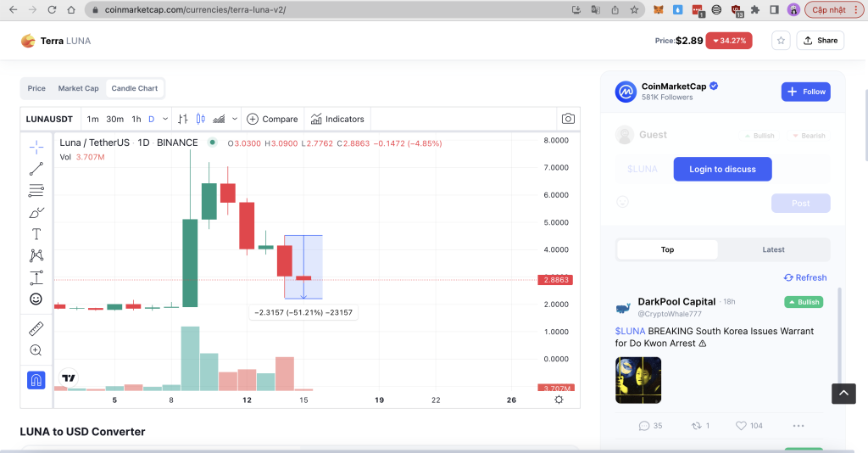
Task: Open the Indicators menu
Action: (x=337, y=119)
